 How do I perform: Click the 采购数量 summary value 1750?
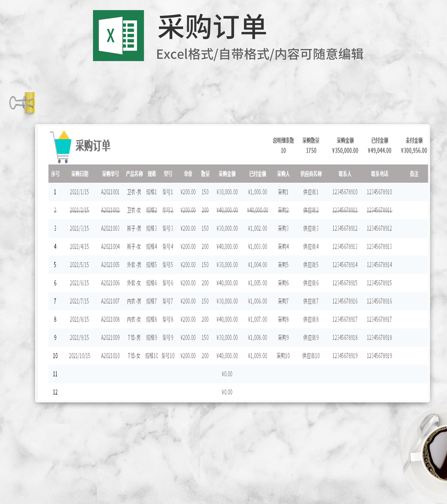coord(311,150)
